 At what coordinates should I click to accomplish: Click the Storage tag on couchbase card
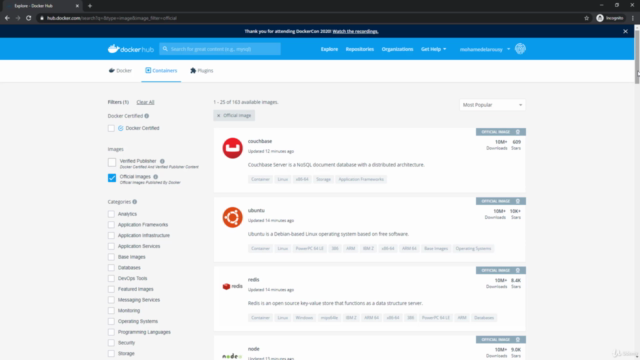tap(323, 179)
